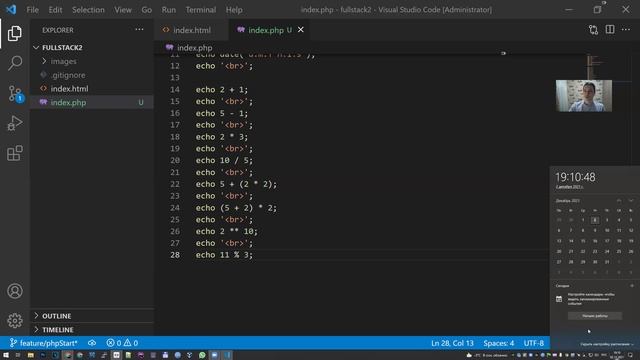640x360 pixels.
Task: Open the Accounts menu icon
Action: coord(15,291)
